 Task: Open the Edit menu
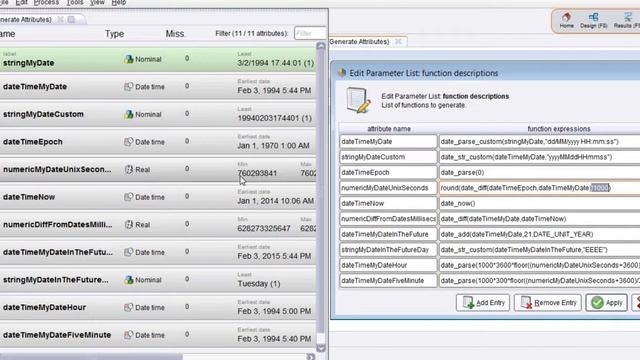[x=21, y=2]
